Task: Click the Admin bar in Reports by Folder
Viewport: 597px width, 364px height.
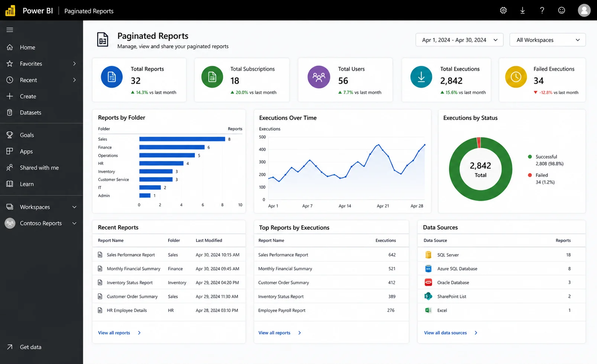Action: (x=145, y=195)
